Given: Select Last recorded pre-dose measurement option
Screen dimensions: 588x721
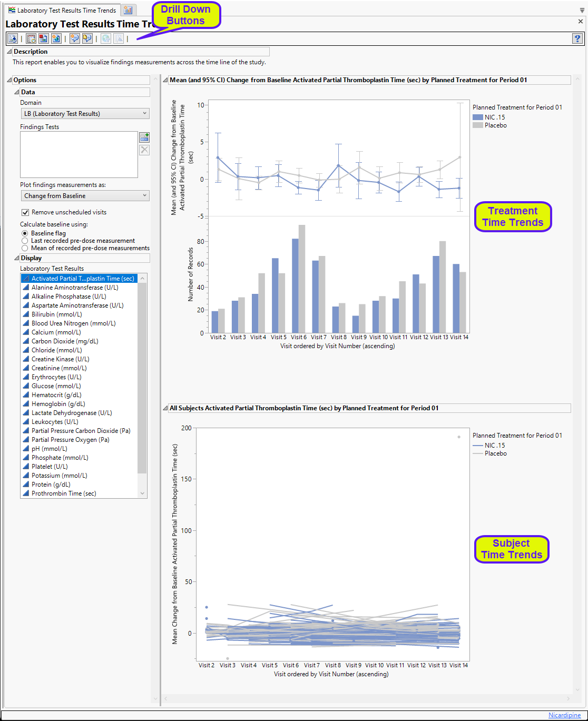Looking at the screenshot, I should (25, 241).
